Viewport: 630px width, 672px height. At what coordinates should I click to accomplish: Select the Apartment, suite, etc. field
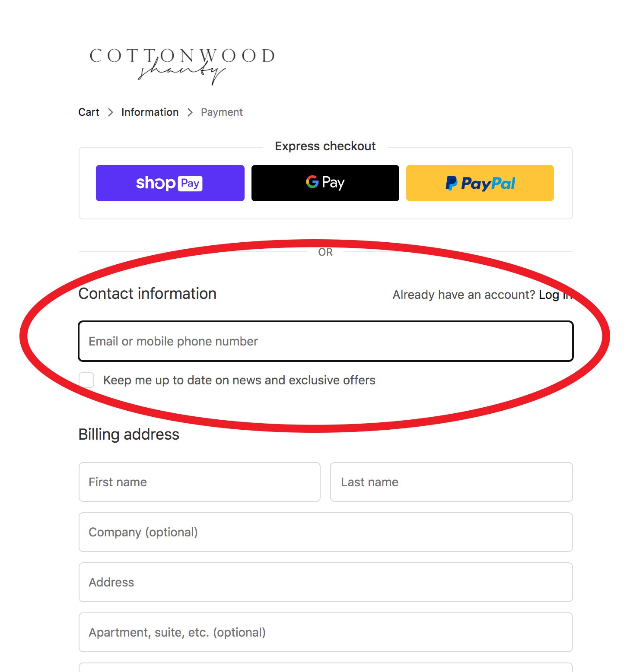[x=326, y=632]
